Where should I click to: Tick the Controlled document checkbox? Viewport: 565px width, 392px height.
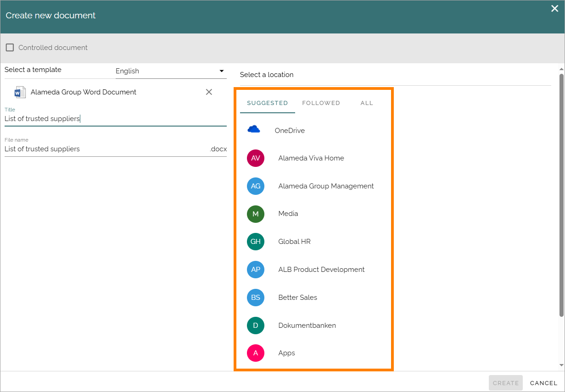tap(10, 48)
